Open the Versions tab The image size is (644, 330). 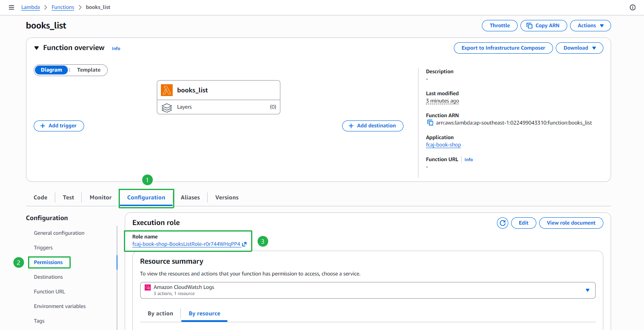227,197
